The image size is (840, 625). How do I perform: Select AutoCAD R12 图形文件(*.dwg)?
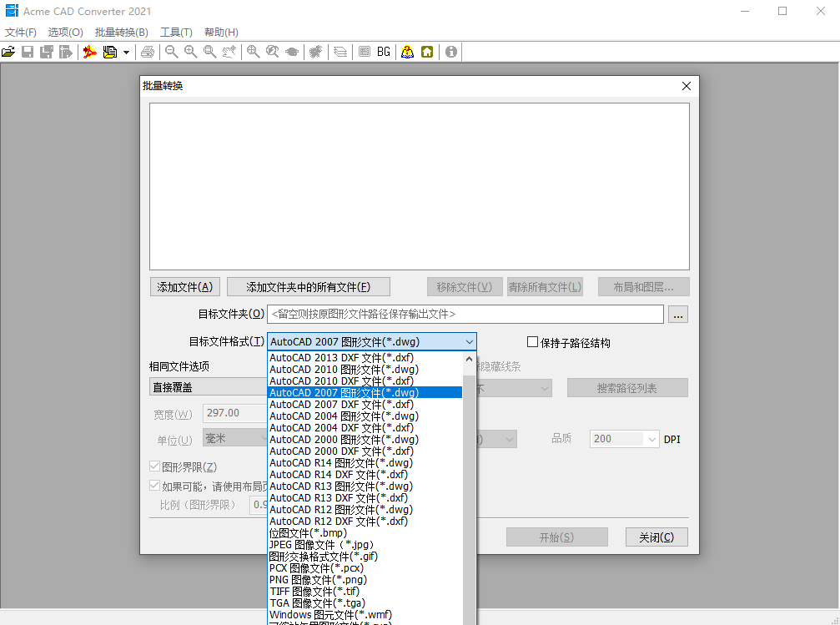point(365,510)
